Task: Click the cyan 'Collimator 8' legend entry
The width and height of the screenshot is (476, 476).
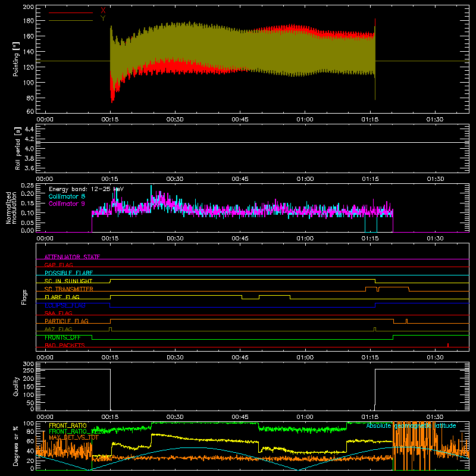Action: point(67,196)
